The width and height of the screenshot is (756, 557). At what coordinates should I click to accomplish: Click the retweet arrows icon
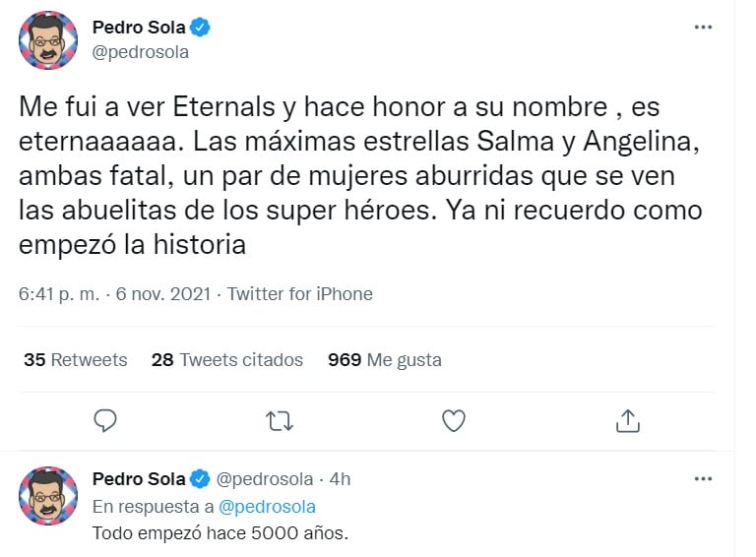point(280,421)
